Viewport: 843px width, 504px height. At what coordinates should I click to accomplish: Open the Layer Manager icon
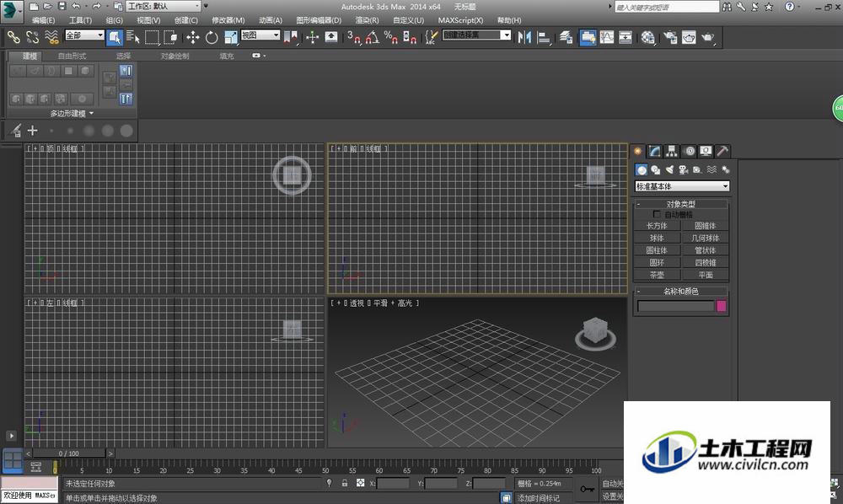[x=566, y=37]
